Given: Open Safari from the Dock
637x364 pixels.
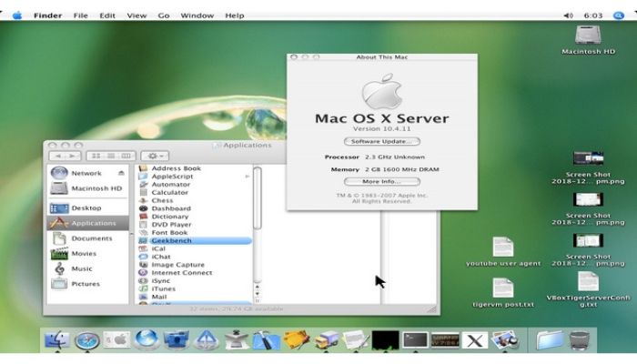Looking at the screenshot, I should 87,340.
